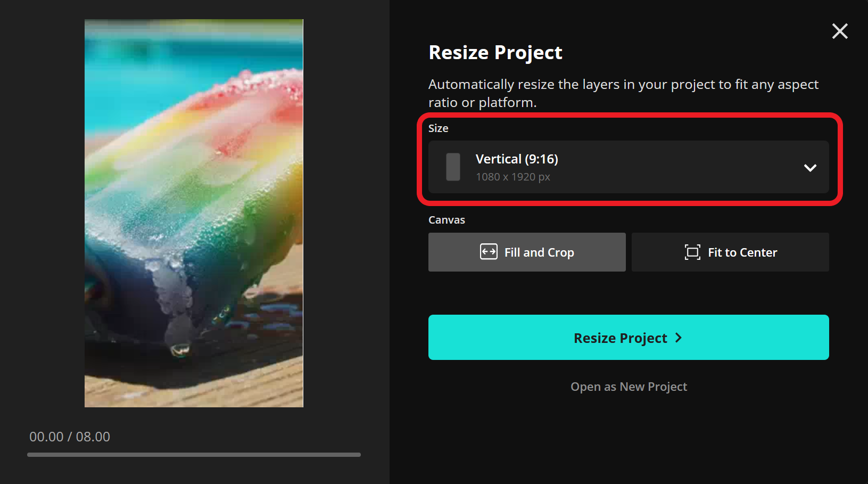Click the 00.00 / 08.00 time display
This screenshot has width=868, height=484.
[69, 437]
